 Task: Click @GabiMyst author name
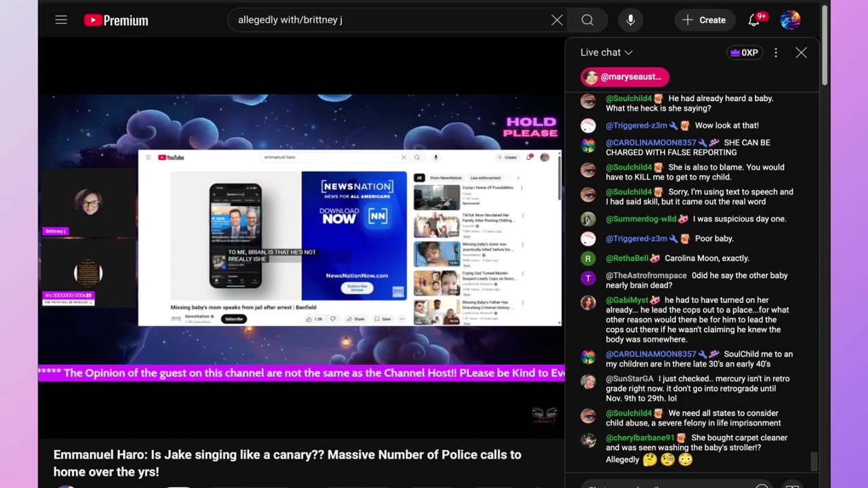[x=627, y=300]
